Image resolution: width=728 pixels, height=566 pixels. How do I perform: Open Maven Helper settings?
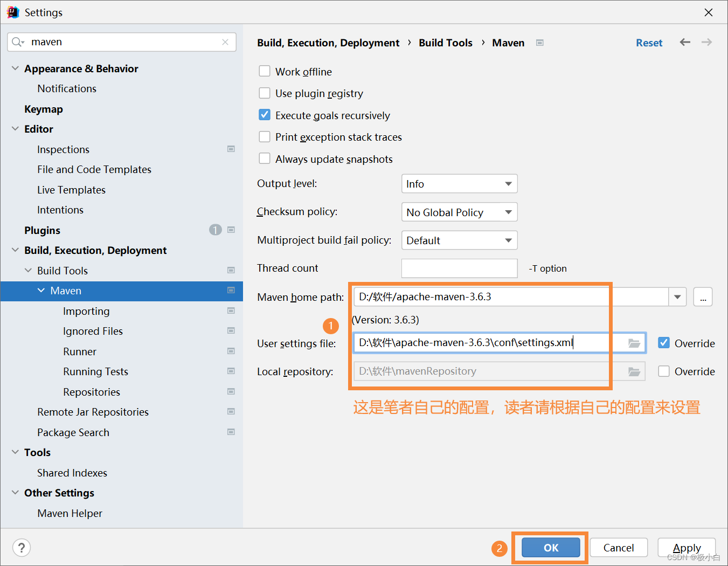click(x=70, y=513)
